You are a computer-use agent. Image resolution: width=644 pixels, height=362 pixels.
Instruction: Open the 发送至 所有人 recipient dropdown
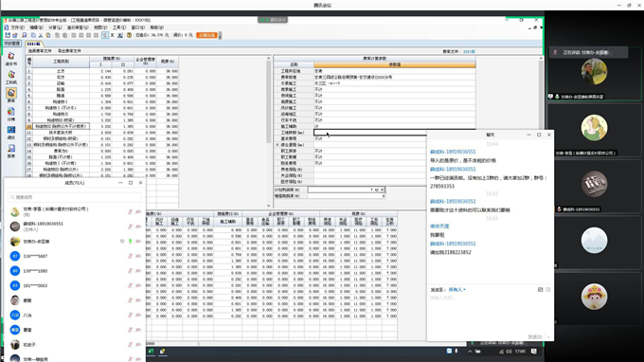pos(456,290)
